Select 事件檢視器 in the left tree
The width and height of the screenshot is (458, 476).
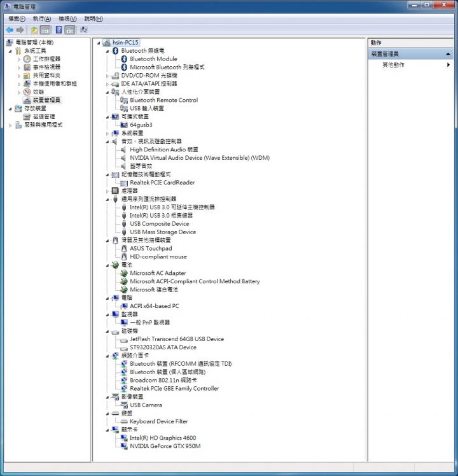point(46,67)
